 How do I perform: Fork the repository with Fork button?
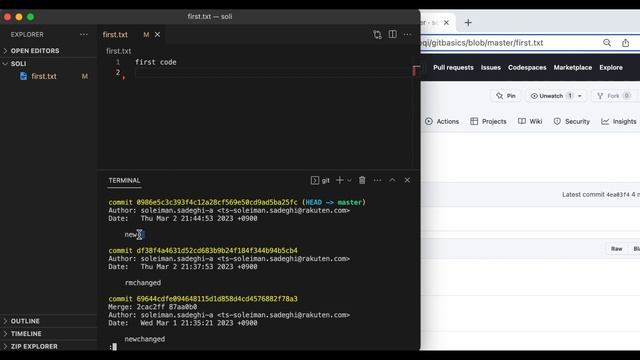point(613,96)
